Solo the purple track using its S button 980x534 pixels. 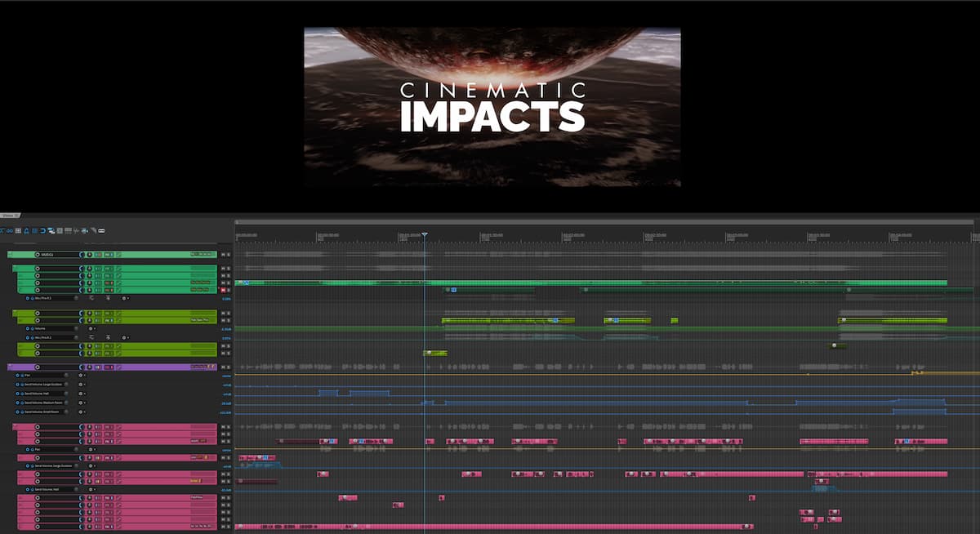(229, 366)
